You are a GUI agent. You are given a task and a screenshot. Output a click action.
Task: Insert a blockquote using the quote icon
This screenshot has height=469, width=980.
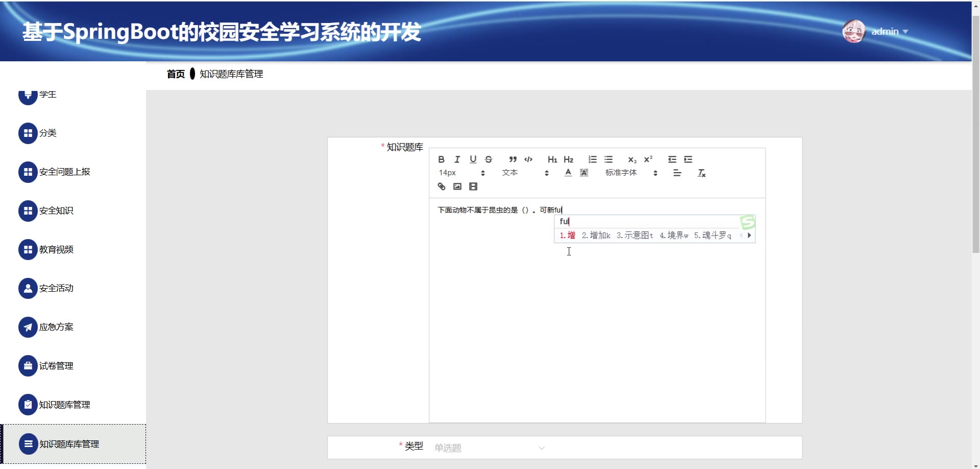pos(513,159)
